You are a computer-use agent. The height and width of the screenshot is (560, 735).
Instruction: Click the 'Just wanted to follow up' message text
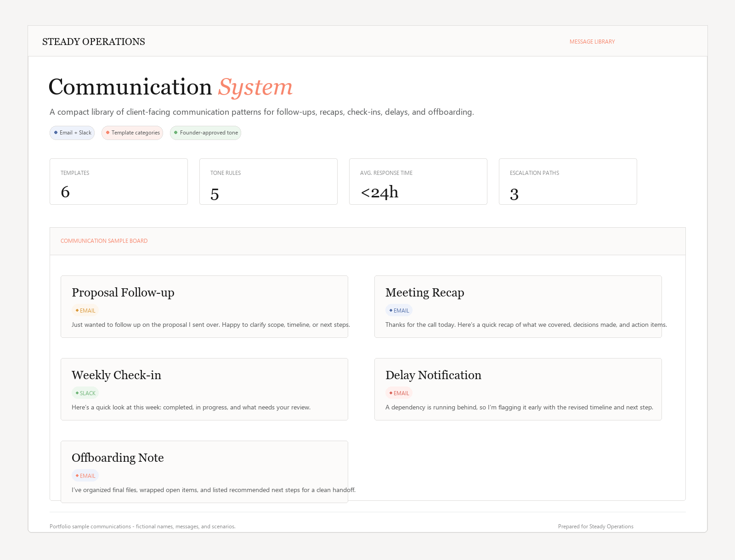[211, 325]
